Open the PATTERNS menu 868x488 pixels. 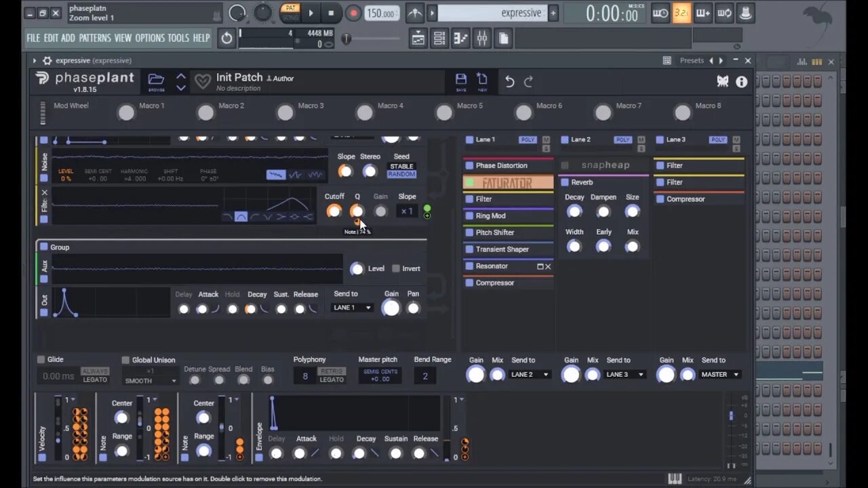coord(95,38)
